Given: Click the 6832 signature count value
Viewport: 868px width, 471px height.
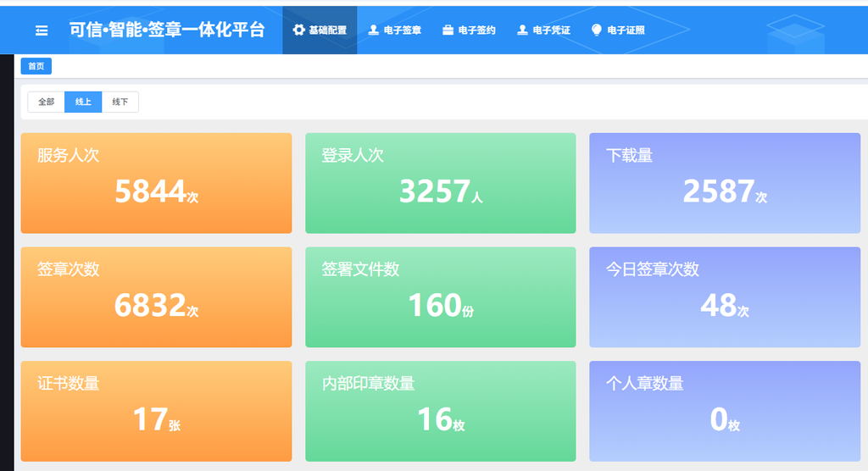Looking at the screenshot, I should coord(150,306).
